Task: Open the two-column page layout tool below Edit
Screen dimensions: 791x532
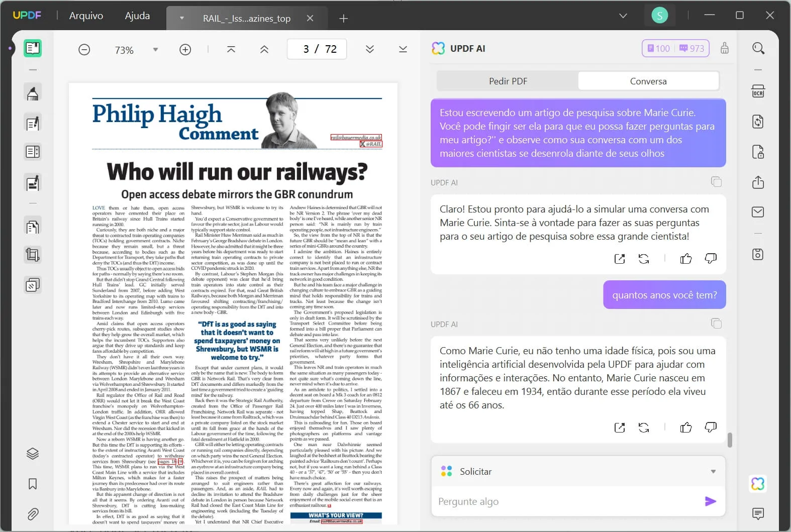Action: 33,152
